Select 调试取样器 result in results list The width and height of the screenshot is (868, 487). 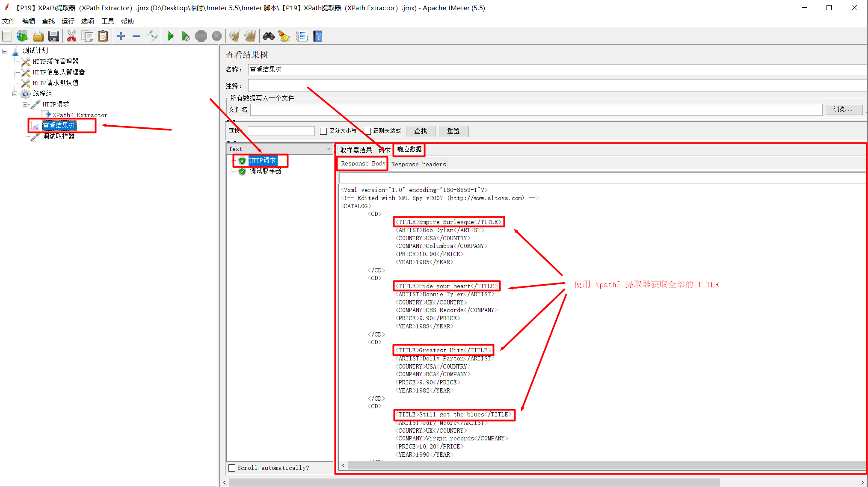(x=265, y=171)
